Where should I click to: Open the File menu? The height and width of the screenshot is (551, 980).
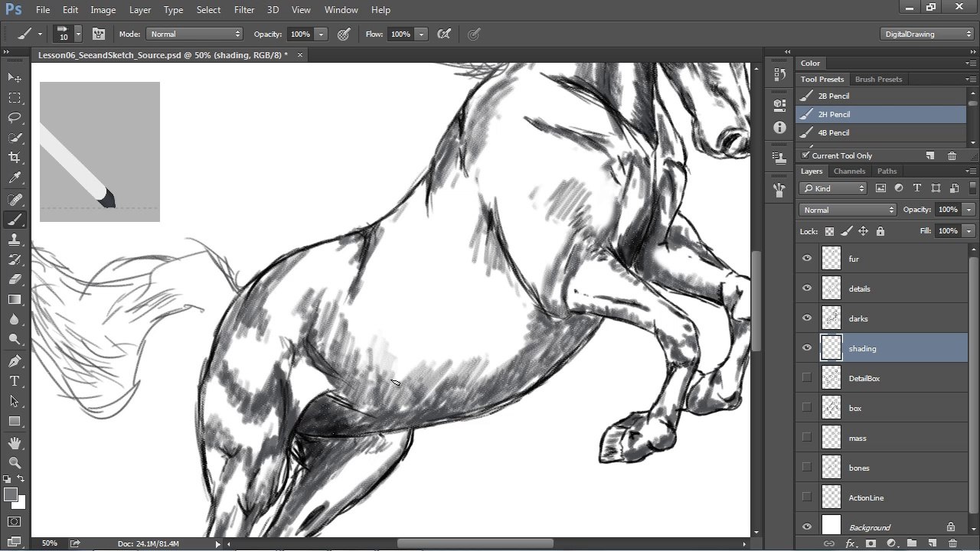[43, 10]
